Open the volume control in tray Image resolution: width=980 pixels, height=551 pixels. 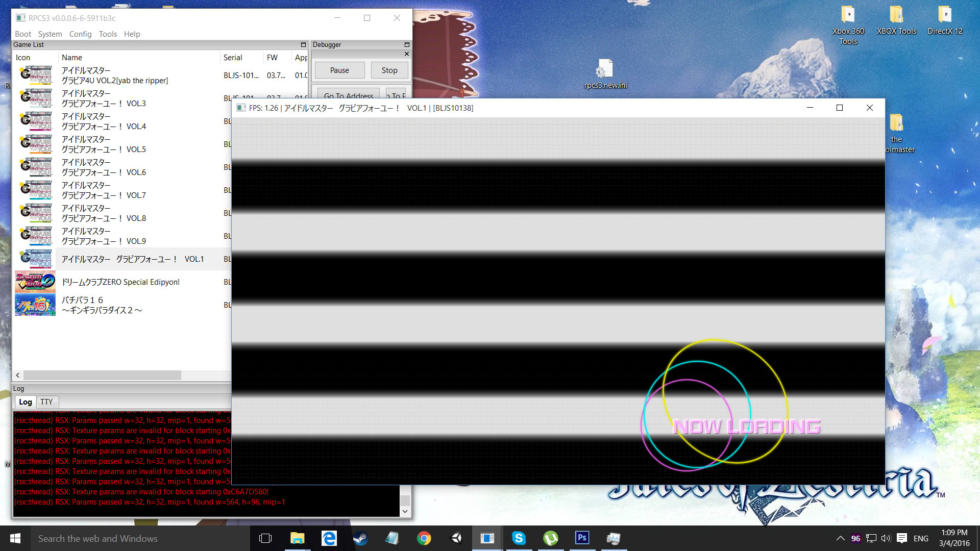[x=886, y=538]
